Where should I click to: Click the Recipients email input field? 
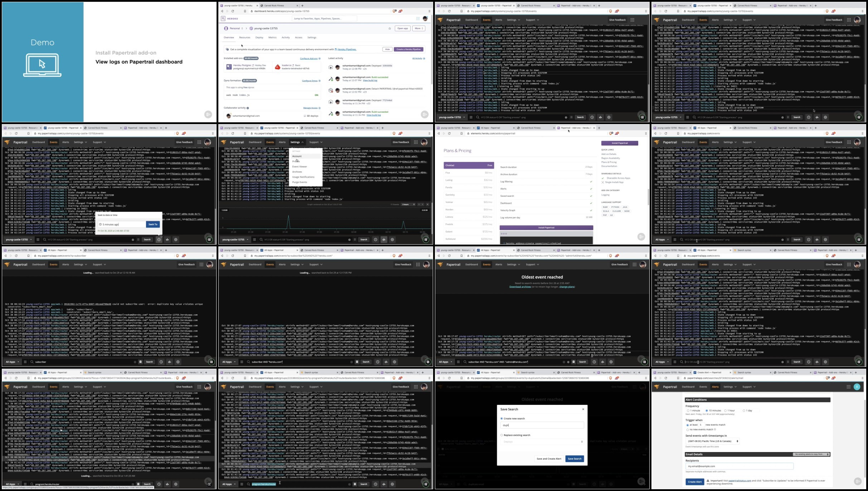740,466
